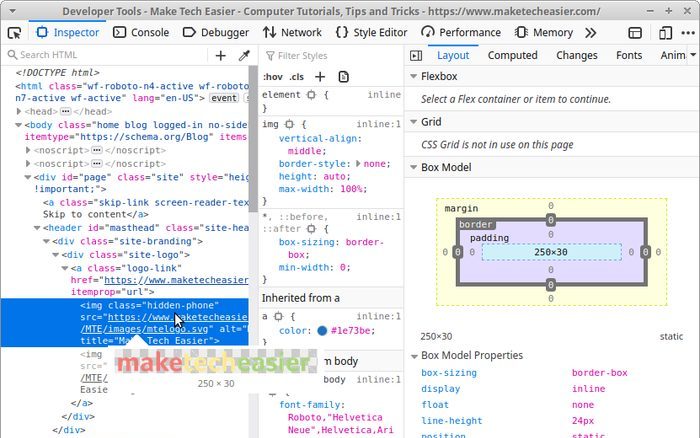Add new CSS rule plus icon
The image size is (700, 438).
(320, 77)
